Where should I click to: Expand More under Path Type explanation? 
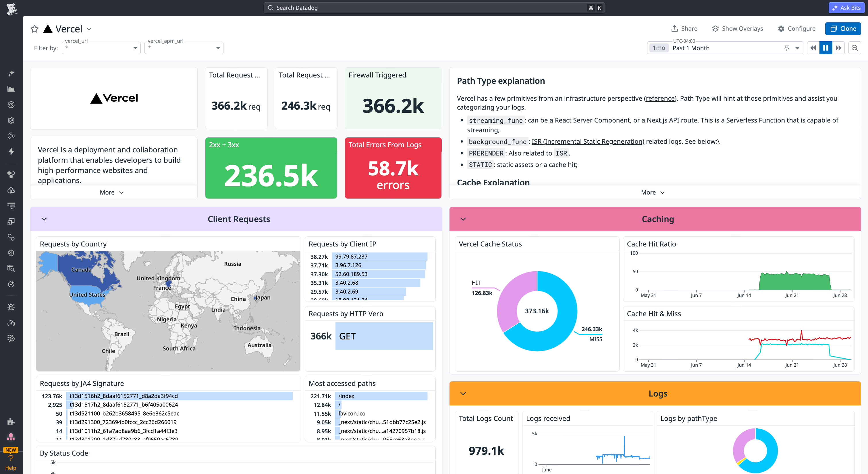coord(652,193)
